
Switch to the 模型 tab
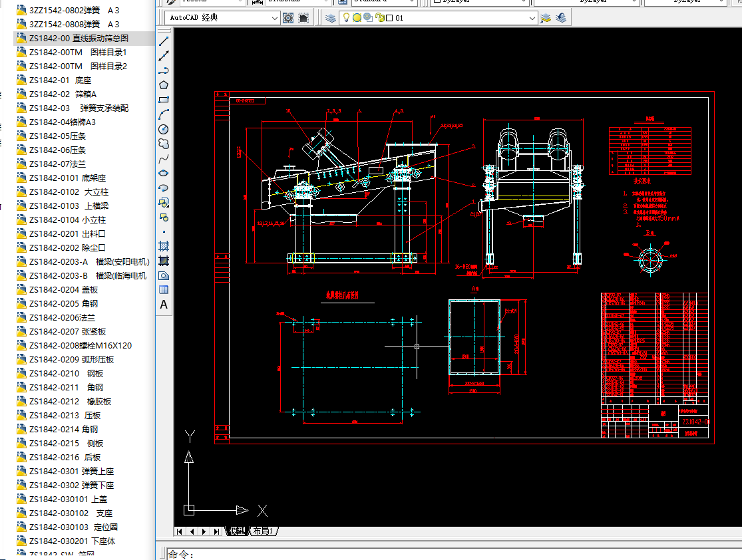pos(237,531)
